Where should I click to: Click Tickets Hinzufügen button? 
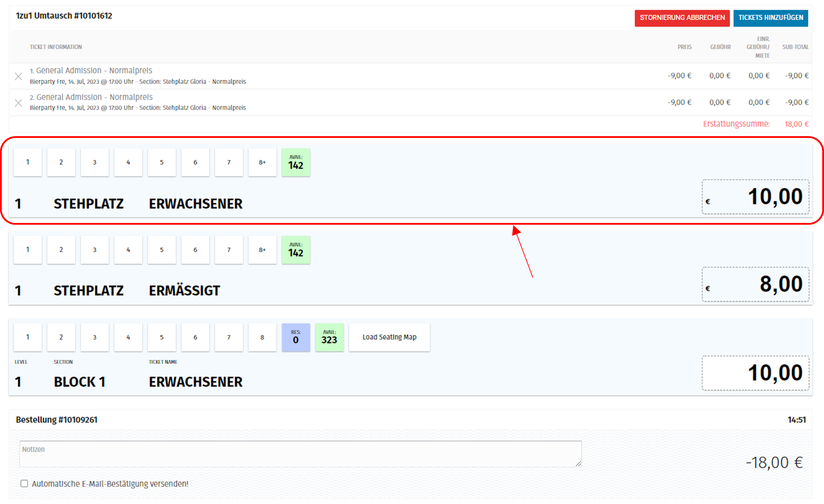tap(770, 18)
